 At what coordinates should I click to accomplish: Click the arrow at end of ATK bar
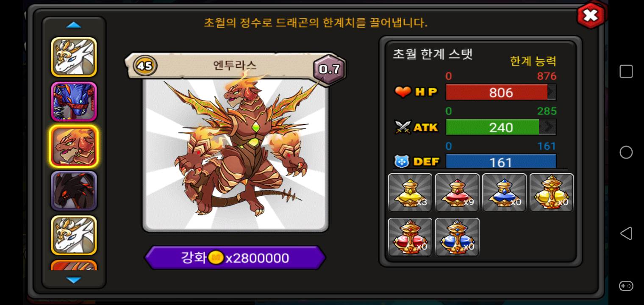point(548,127)
